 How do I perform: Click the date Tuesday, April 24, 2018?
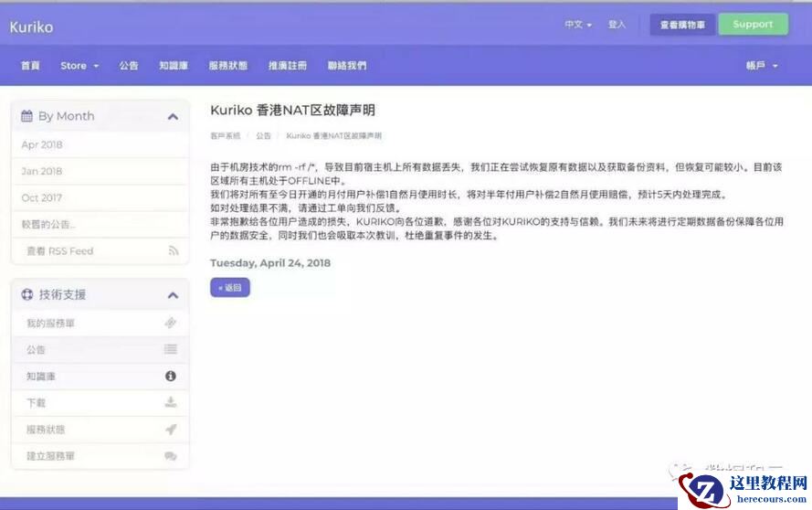270,263
